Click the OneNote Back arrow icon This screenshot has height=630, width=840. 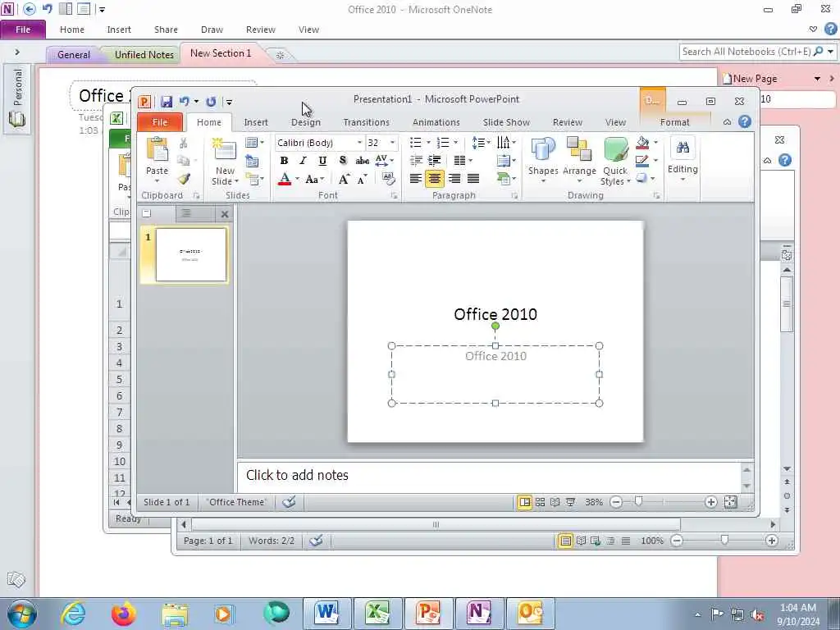point(29,8)
